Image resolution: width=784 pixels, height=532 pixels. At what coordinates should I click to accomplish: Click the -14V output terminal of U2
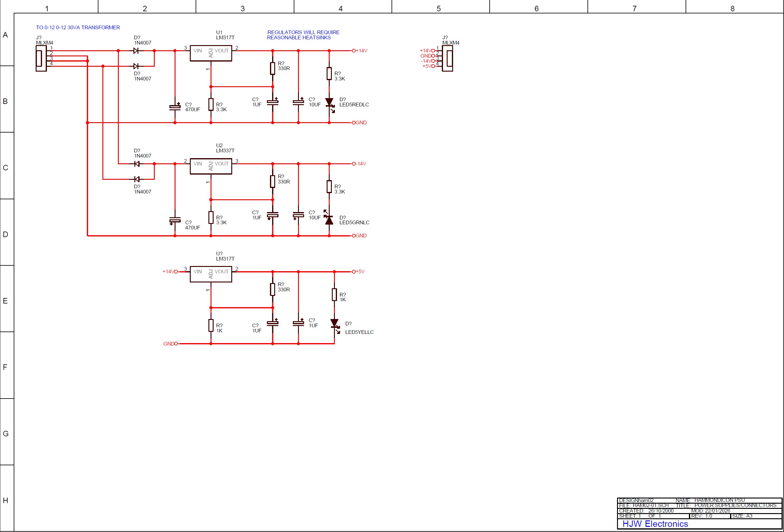pyautogui.click(x=354, y=164)
